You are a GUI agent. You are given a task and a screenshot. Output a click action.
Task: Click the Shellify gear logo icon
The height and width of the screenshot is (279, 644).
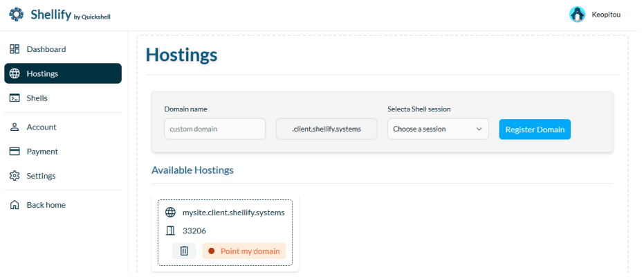click(x=17, y=15)
